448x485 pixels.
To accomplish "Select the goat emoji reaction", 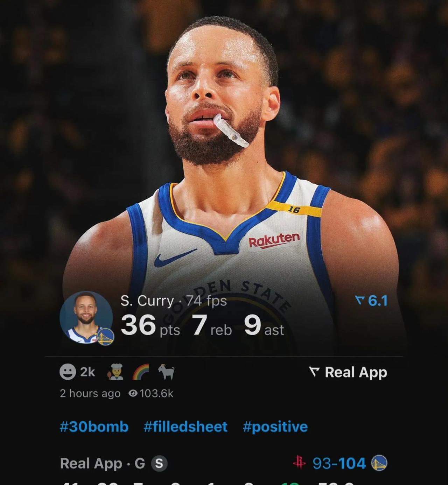I will (x=166, y=372).
